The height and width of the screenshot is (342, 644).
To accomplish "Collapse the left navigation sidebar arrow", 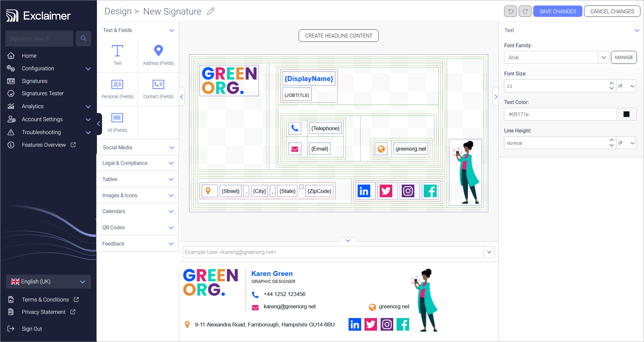I will 99,124.
